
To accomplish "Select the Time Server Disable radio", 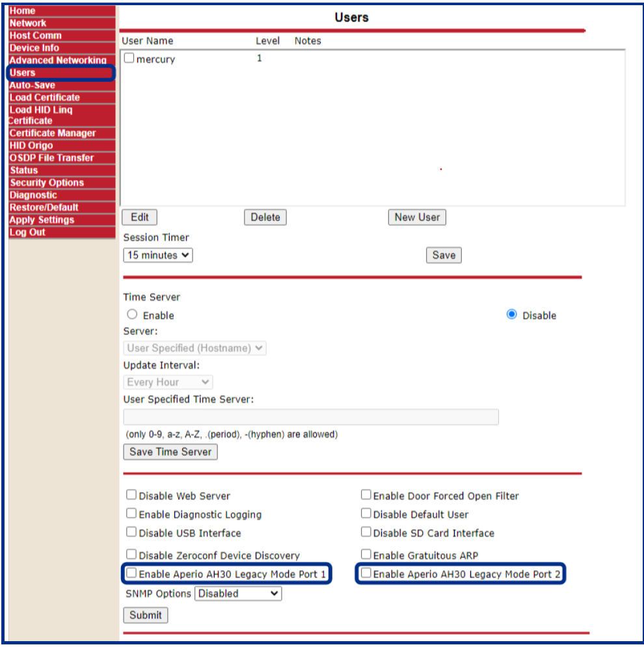I will (511, 315).
